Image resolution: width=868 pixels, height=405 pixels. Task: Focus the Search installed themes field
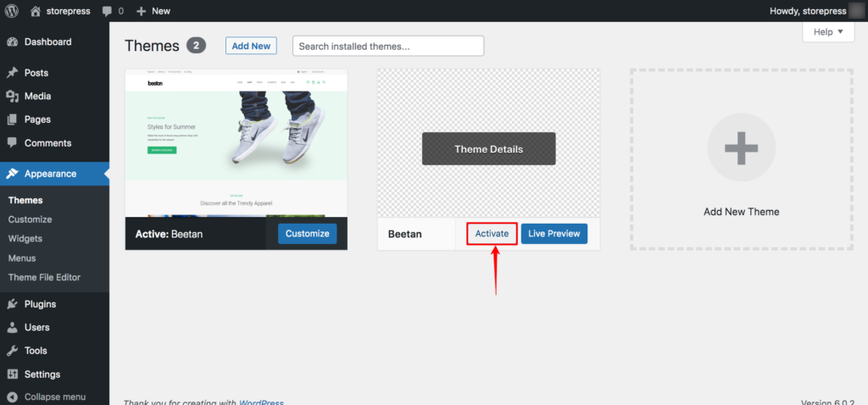click(x=388, y=46)
